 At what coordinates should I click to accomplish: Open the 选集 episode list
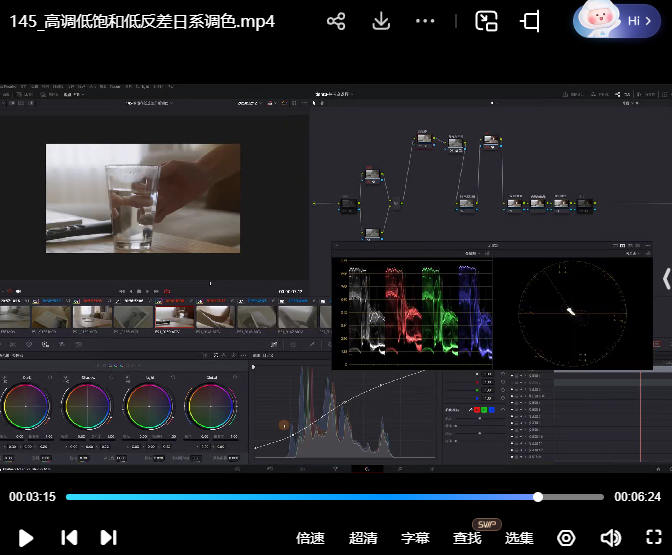[519, 538]
